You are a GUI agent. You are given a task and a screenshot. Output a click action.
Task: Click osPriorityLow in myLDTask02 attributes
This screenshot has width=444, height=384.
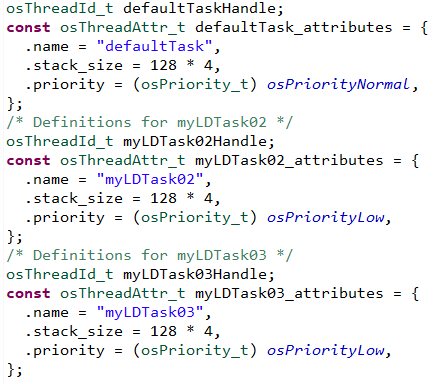(326, 217)
